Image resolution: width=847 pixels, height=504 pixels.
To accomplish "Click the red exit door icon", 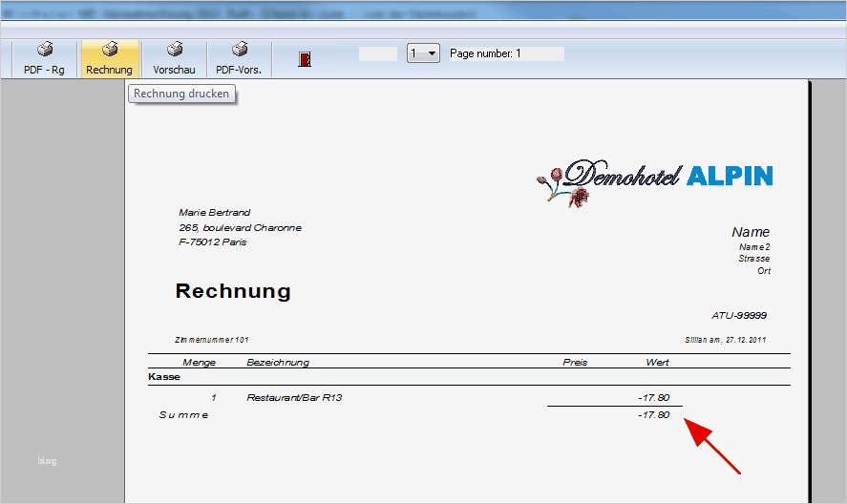I will point(305,59).
